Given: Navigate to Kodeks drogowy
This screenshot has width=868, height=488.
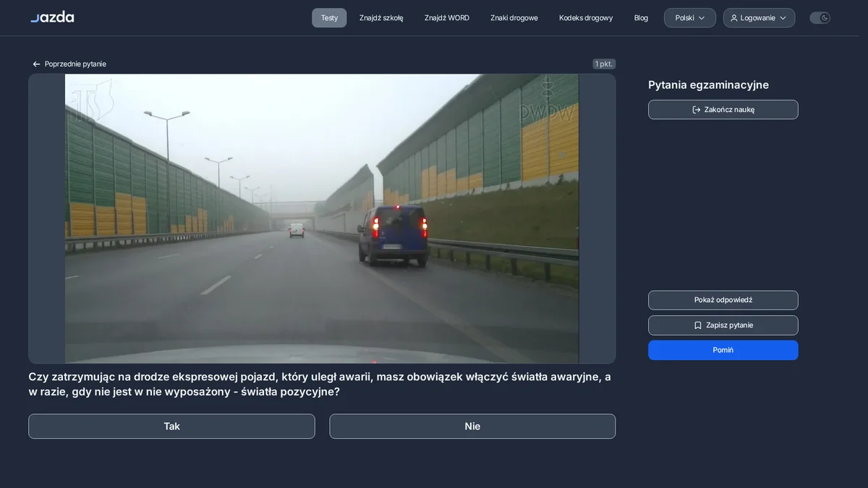Looking at the screenshot, I should click(x=586, y=18).
